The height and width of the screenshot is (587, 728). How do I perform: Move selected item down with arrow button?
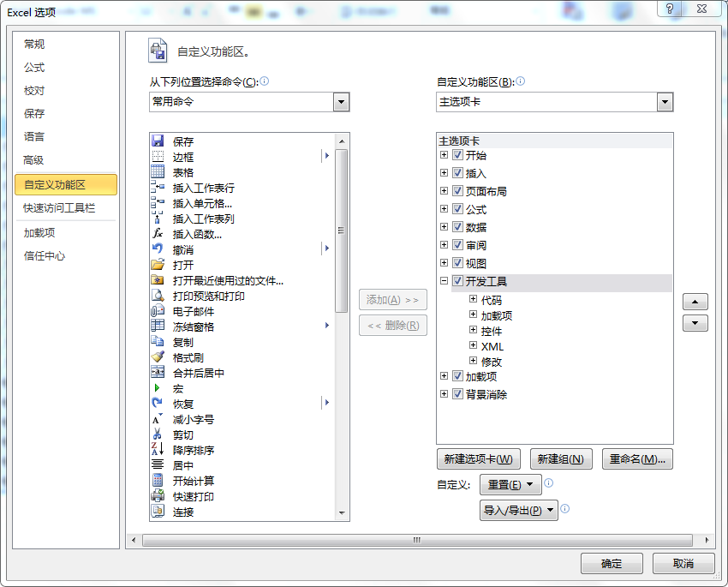(695, 323)
